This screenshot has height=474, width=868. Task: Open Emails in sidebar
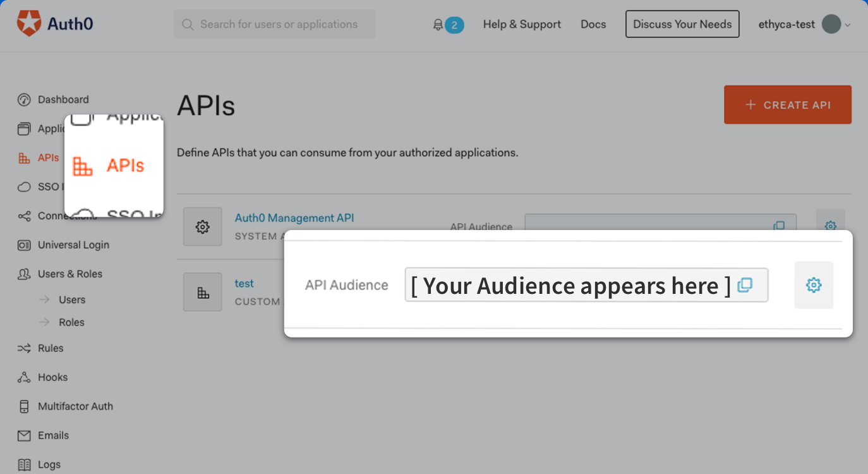click(x=53, y=435)
